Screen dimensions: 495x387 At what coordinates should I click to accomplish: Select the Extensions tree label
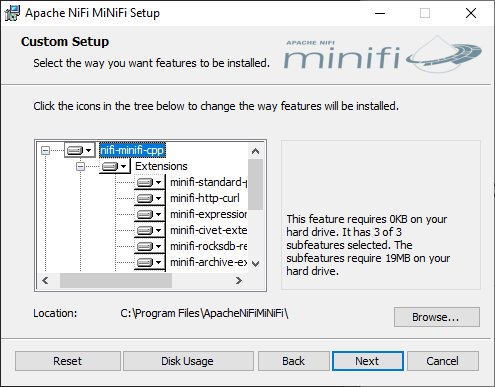[x=161, y=166]
